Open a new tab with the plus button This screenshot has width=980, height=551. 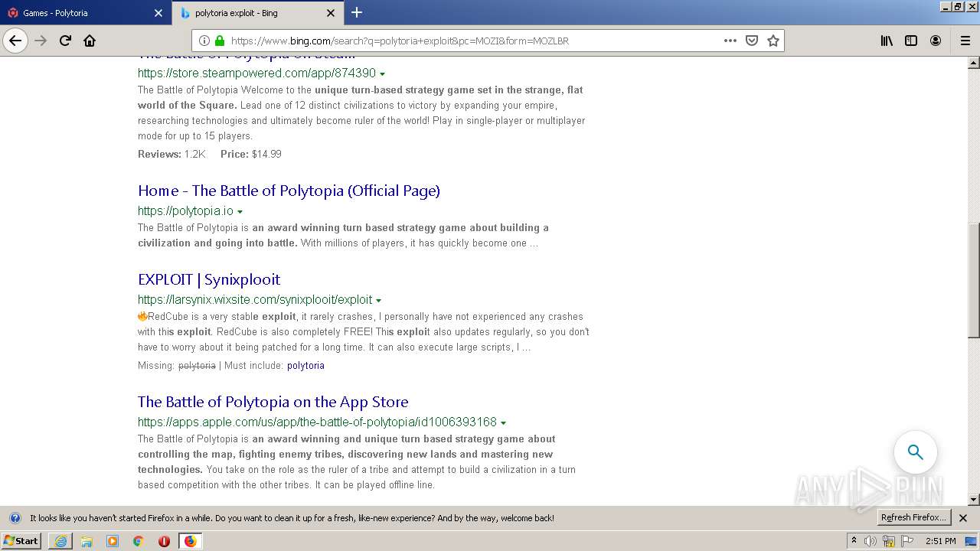(357, 12)
